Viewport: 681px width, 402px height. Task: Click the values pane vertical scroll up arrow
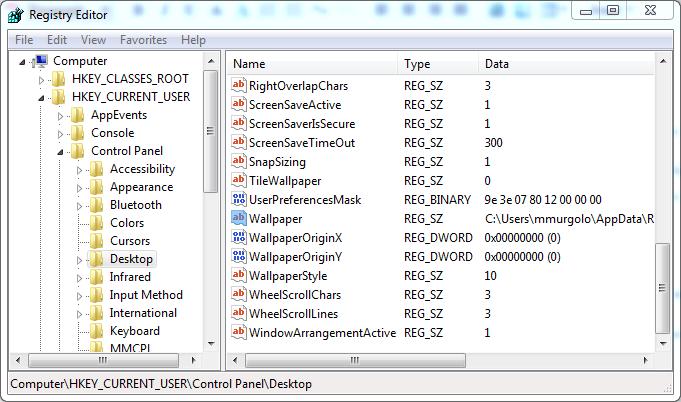pos(663,61)
